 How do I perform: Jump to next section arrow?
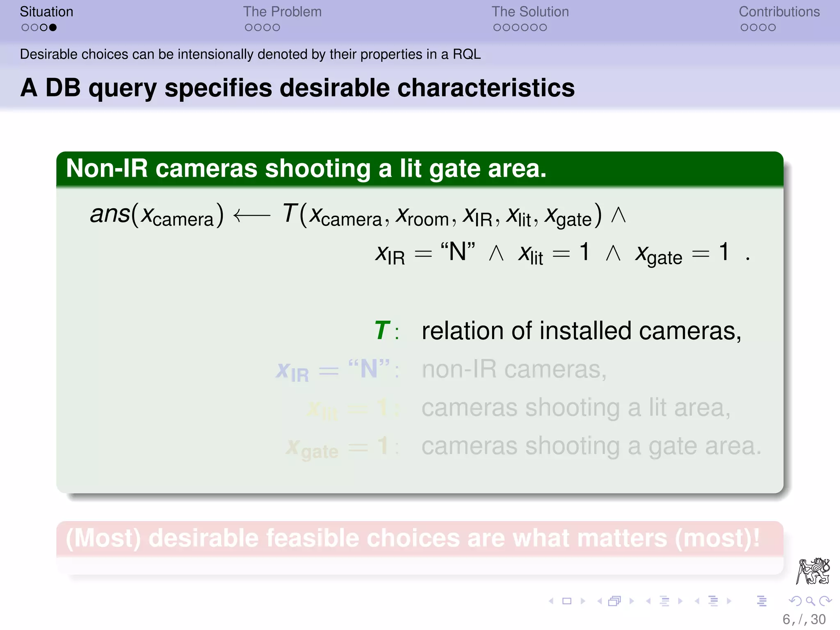729,601
